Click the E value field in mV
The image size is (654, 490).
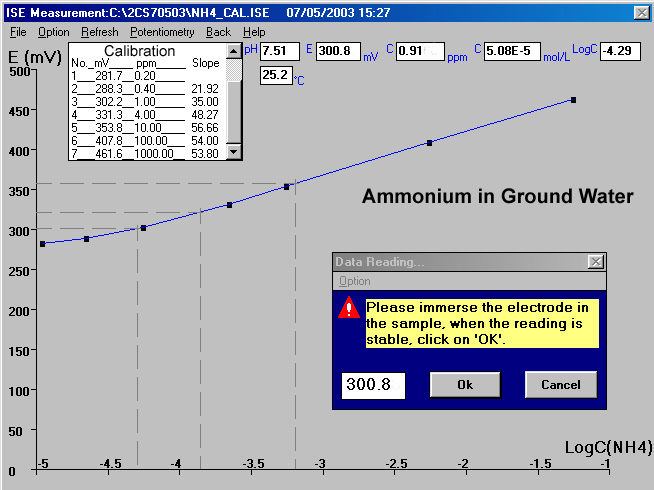click(x=338, y=51)
